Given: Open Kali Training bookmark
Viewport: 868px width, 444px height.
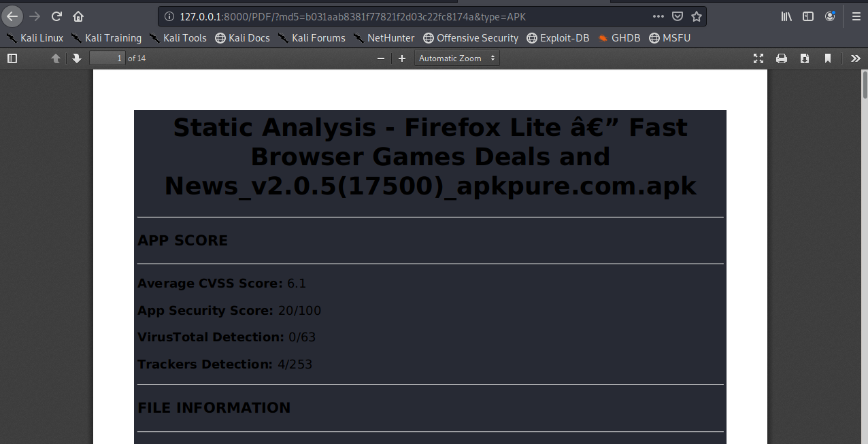Looking at the screenshot, I should [x=106, y=38].
